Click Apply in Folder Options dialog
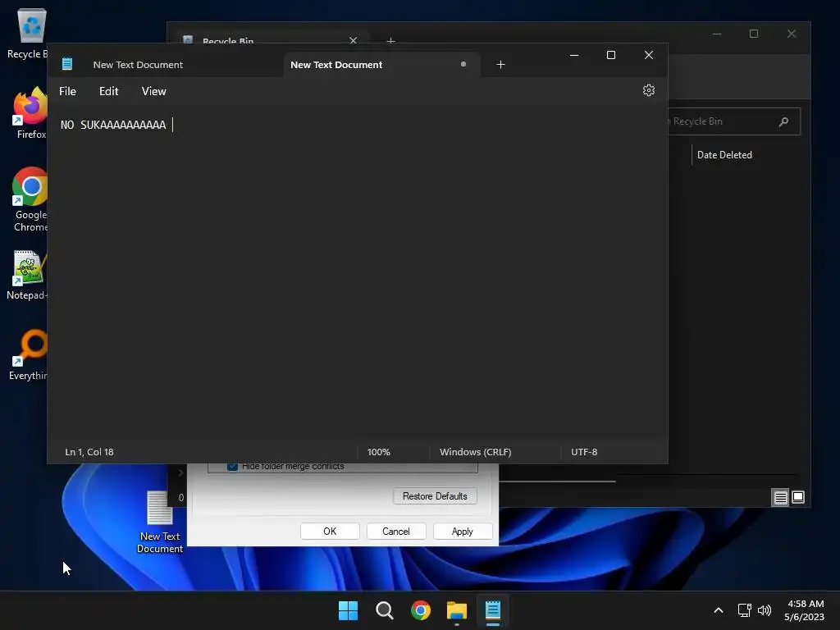Image resolution: width=840 pixels, height=630 pixels. tap(463, 532)
